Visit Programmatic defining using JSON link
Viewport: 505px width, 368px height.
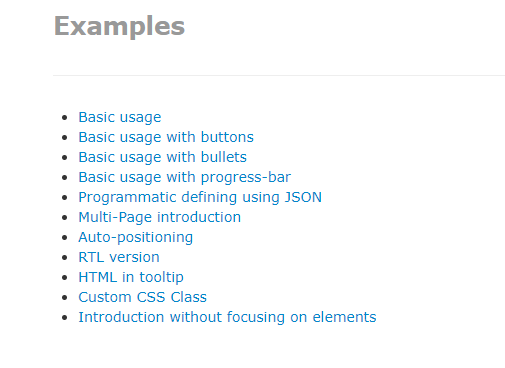click(200, 197)
